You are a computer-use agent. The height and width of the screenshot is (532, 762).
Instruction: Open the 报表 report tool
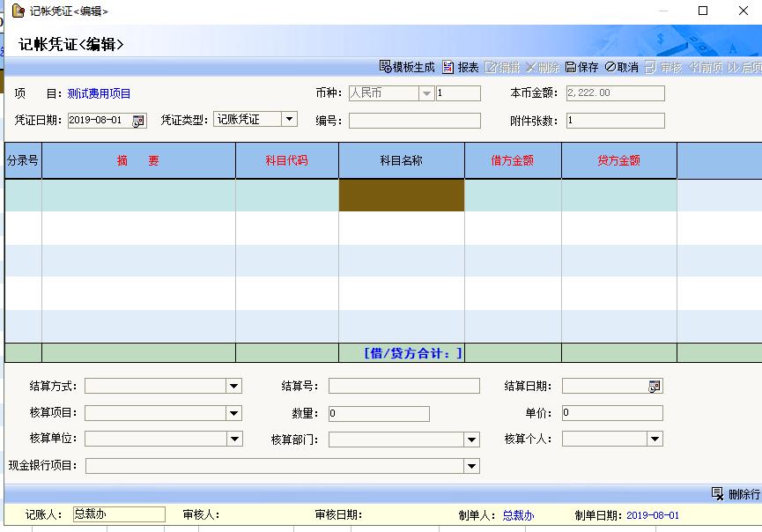click(x=460, y=67)
